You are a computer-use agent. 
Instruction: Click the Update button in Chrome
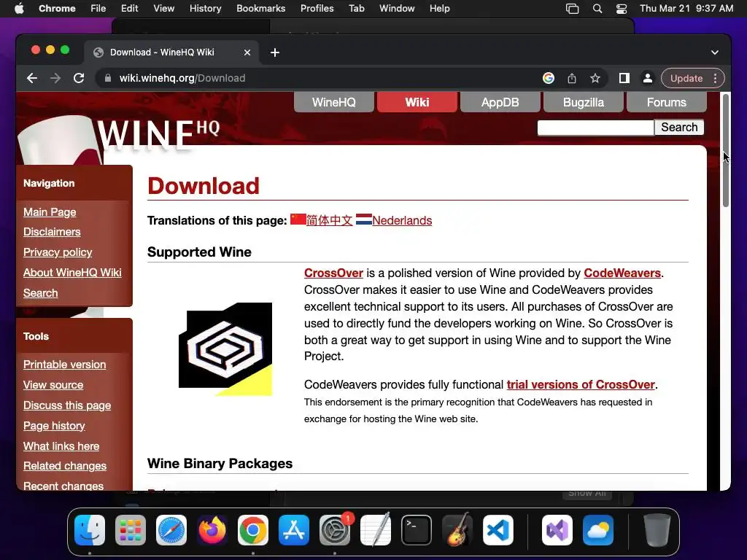[x=686, y=78]
